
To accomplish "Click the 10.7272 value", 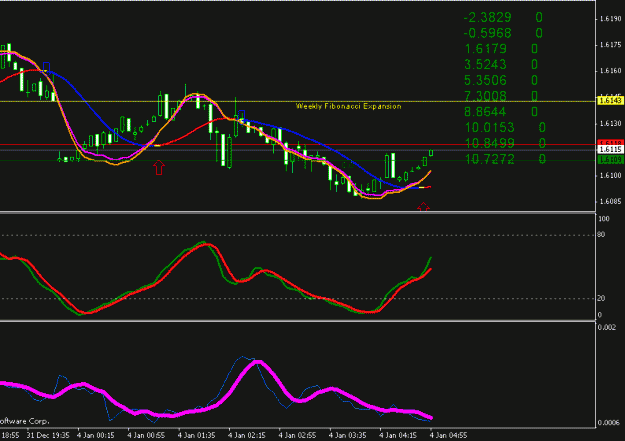I will 489,159.
